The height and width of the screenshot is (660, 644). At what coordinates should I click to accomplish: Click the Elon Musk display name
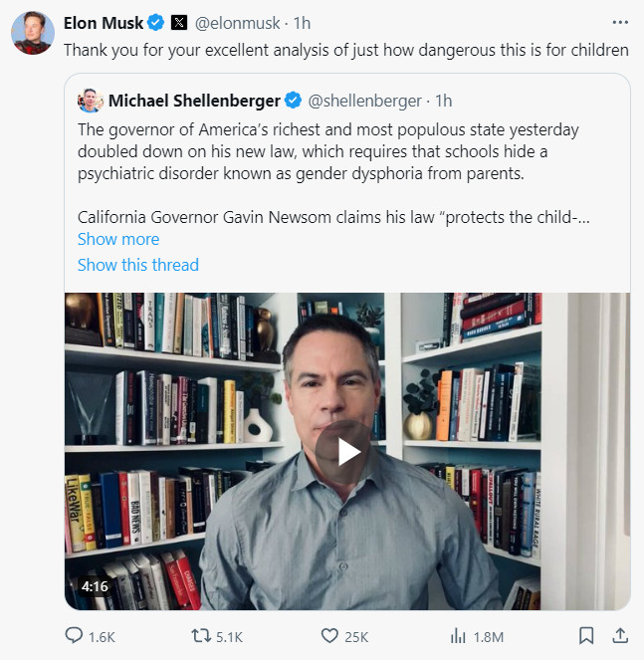coord(104,22)
